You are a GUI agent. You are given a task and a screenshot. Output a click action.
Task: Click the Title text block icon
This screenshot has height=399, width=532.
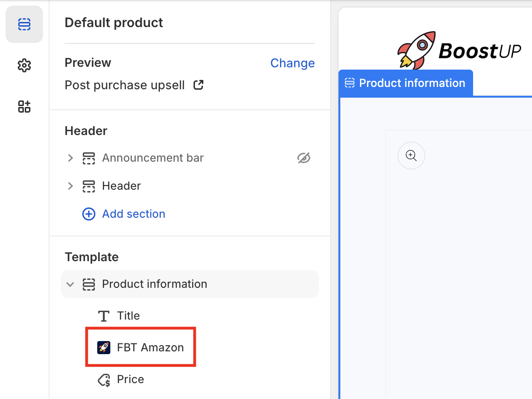point(104,316)
